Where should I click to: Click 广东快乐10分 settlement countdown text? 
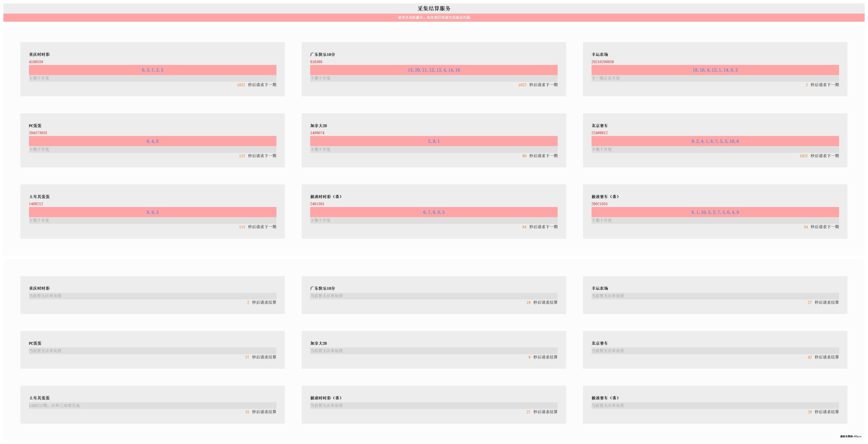click(545, 303)
